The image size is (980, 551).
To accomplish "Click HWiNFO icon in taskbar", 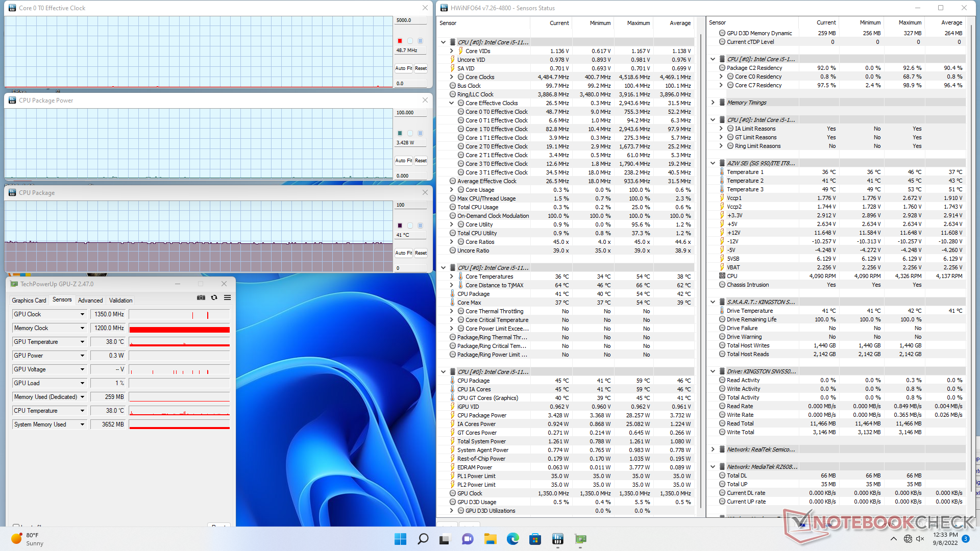I will coord(557,539).
